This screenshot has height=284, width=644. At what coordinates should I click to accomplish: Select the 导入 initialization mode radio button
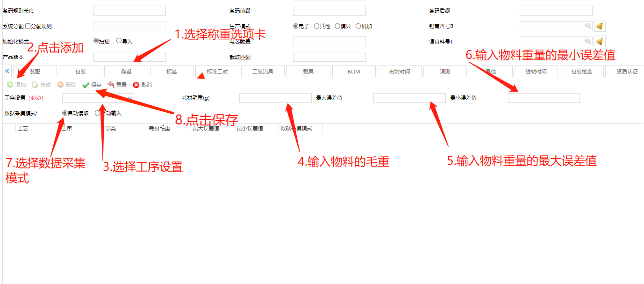(x=119, y=41)
